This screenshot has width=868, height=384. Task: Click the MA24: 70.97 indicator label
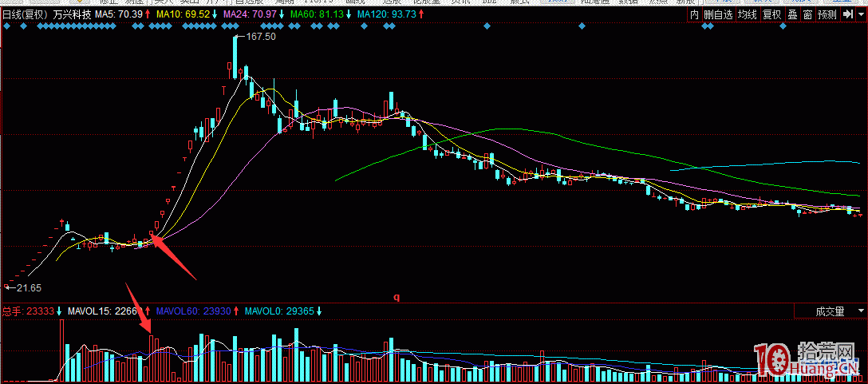click(x=252, y=15)
